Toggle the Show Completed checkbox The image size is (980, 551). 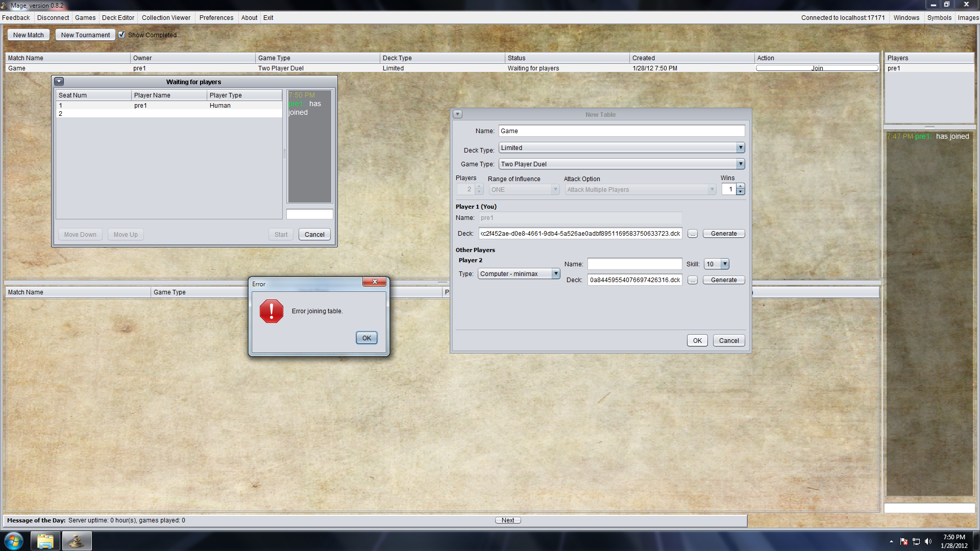click(121, 35)
